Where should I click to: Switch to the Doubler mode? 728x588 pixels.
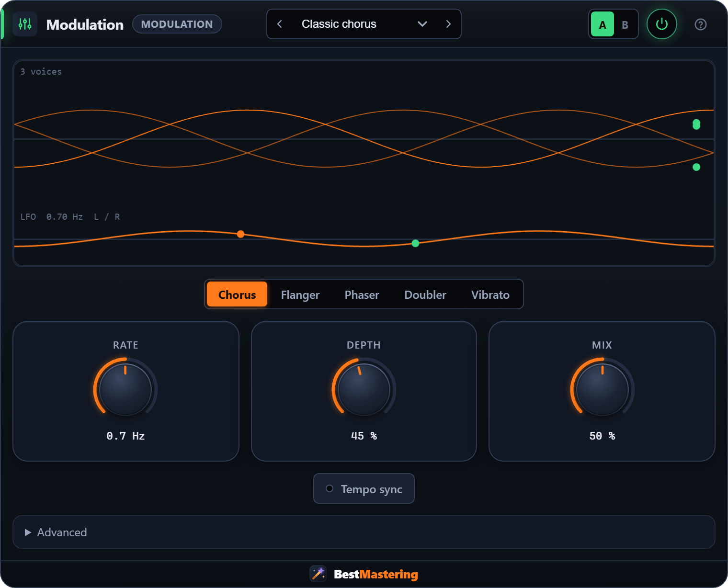pyautogui.click(x=425, y=294)
